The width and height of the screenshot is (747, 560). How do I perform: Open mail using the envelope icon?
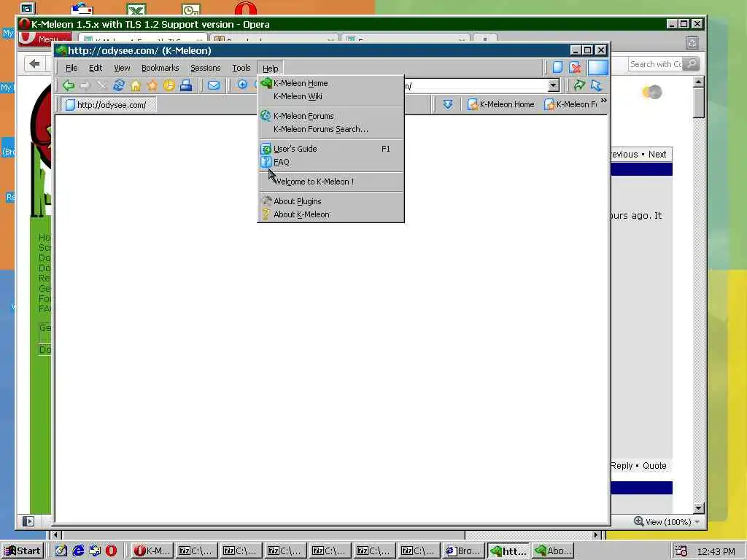tap(214, 86)
